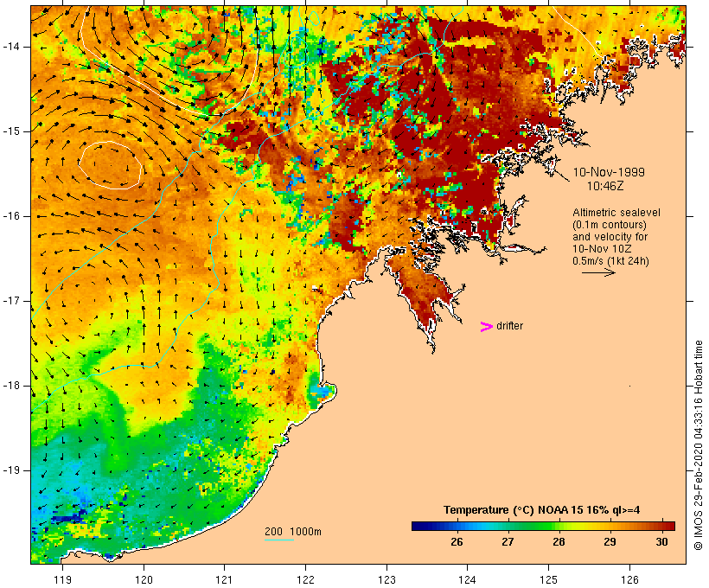Click the '10-Nov 10Z' legend text
Viewport: 709px width, 588px height.
click(602, 249)
